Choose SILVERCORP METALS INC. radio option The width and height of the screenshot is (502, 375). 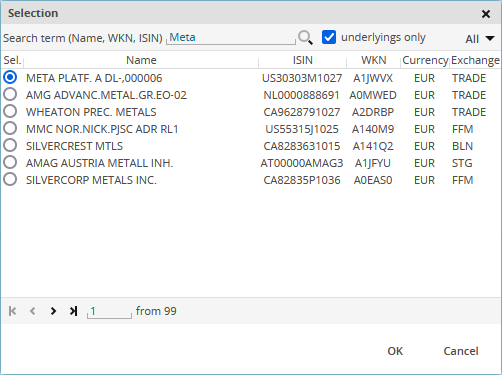[10, 179]
